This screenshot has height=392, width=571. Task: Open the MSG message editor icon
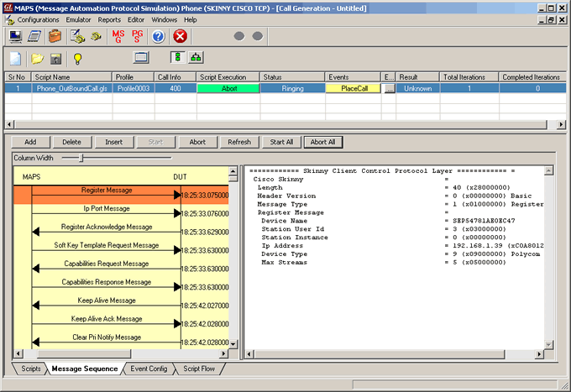click(118, 36)
